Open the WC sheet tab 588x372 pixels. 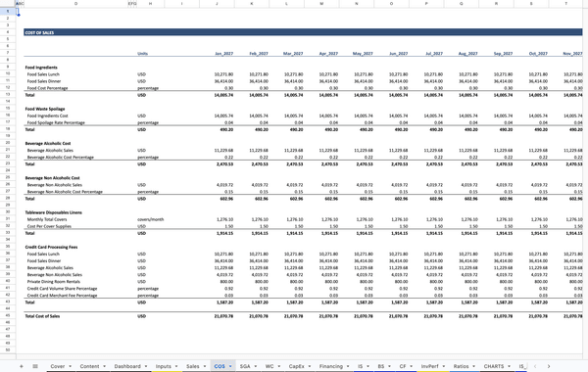point(269,366)
